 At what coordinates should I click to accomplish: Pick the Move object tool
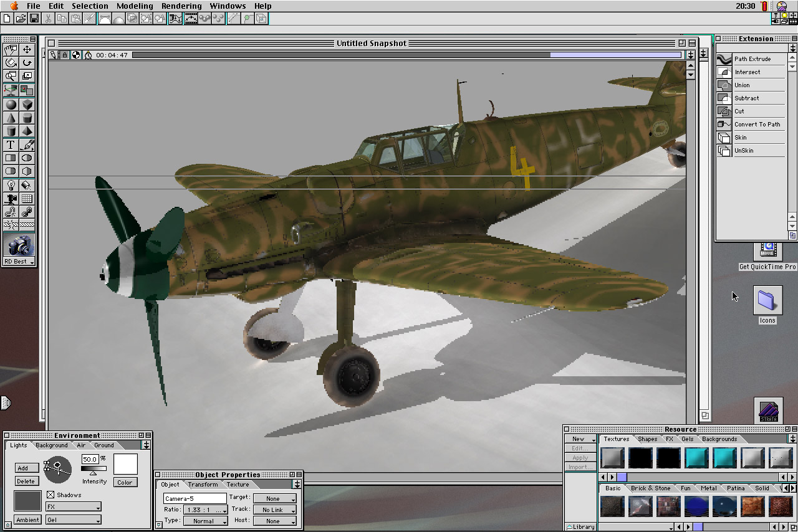pyautogui.click(x=27, y=49)
